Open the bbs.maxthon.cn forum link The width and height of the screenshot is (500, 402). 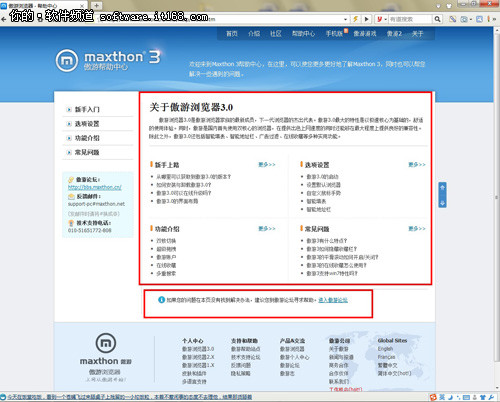coord(95,187)
